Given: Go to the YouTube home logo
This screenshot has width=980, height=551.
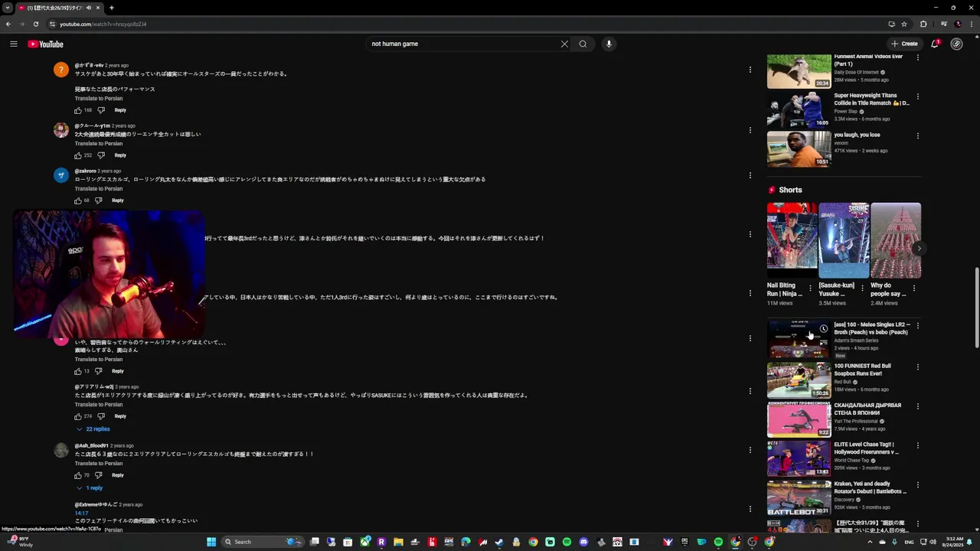Looking at the screenshot, I should pyautogui.click(x=45, y=44).
